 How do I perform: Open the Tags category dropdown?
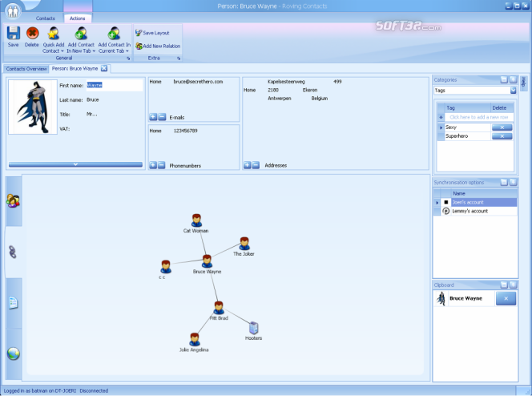[513, 91]
